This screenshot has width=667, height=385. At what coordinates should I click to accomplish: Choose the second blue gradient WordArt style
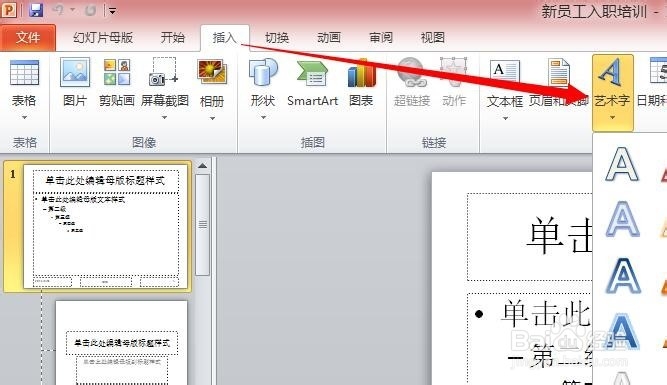click(622, 219)
